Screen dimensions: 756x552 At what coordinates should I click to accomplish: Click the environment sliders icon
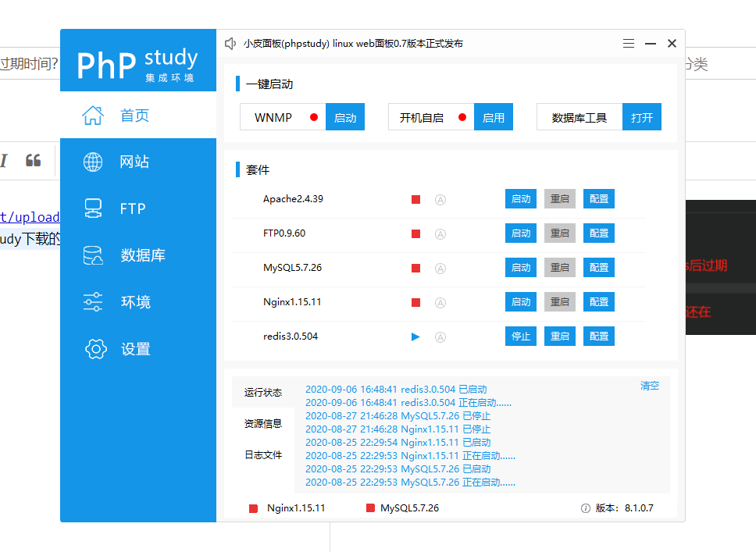click(93, 302)
